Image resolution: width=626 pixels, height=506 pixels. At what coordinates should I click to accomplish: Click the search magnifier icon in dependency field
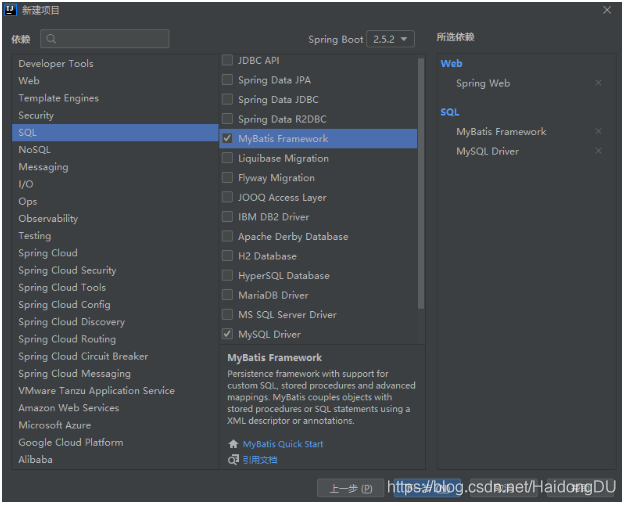(51, 39)
